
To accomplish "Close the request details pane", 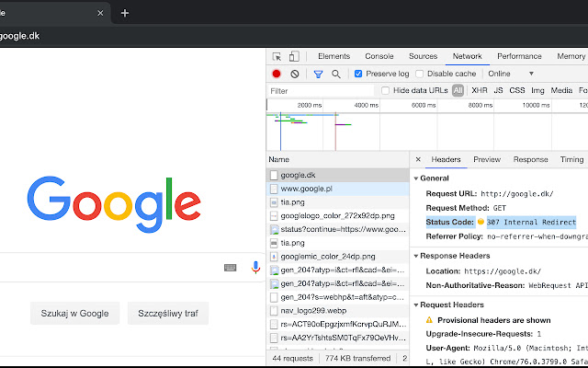I will click(x=418, y=159).
